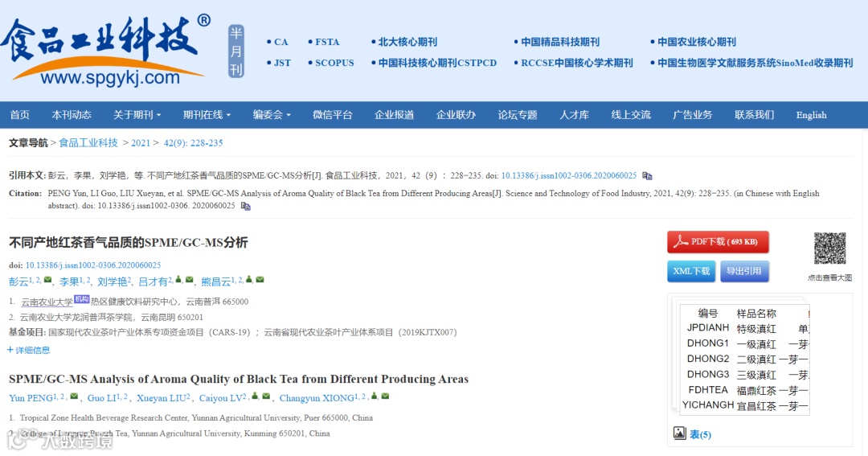
Task: Switch to English site version
Action: coord(811,115)
